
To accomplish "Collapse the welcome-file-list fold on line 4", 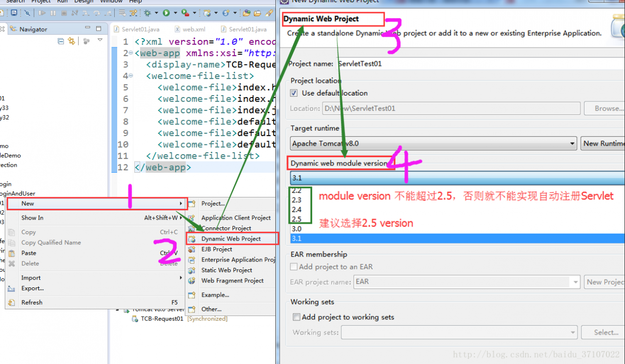I will coord(131,76).
